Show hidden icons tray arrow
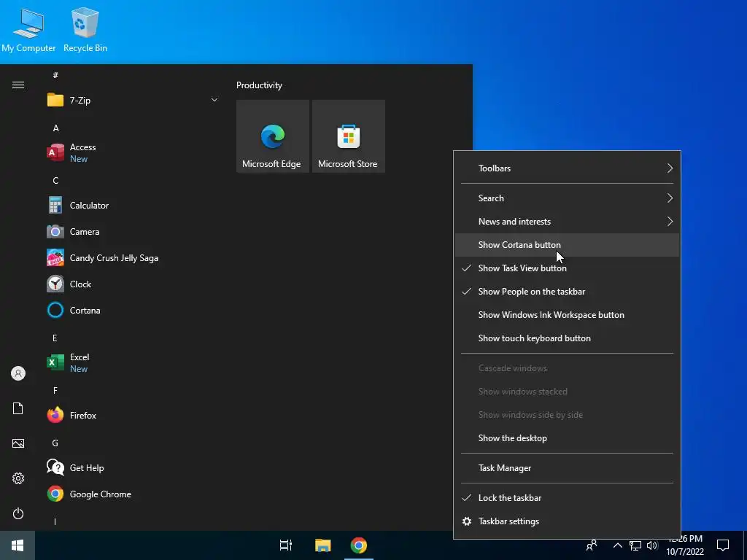This screenshot has height=560, width=747. tap(617, 545)
